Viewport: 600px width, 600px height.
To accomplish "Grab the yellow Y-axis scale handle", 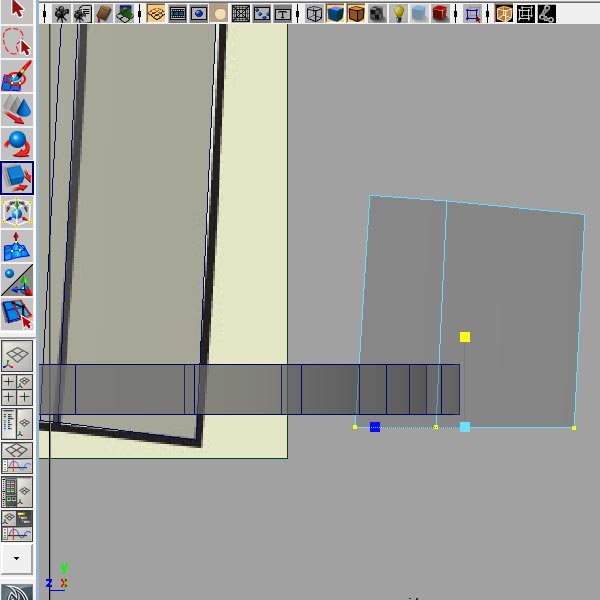I will tap(465, 337).
